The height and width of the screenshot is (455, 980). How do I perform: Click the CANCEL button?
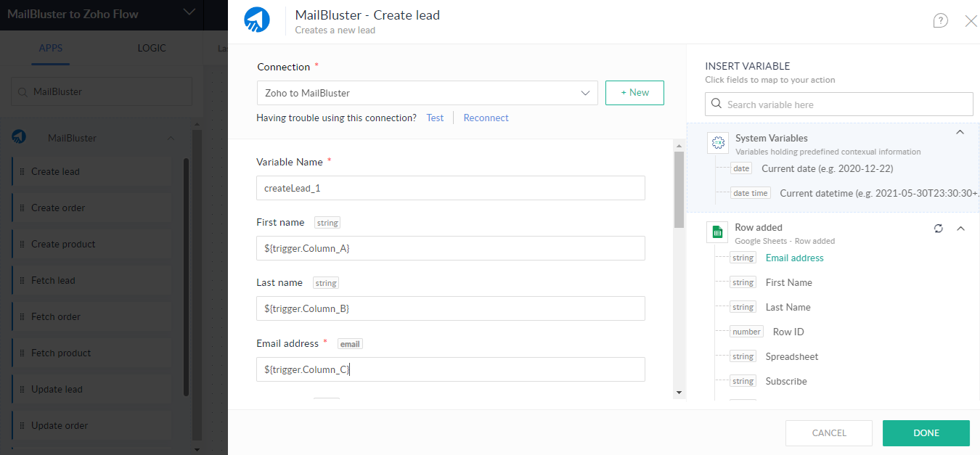[x=829, y=433]
